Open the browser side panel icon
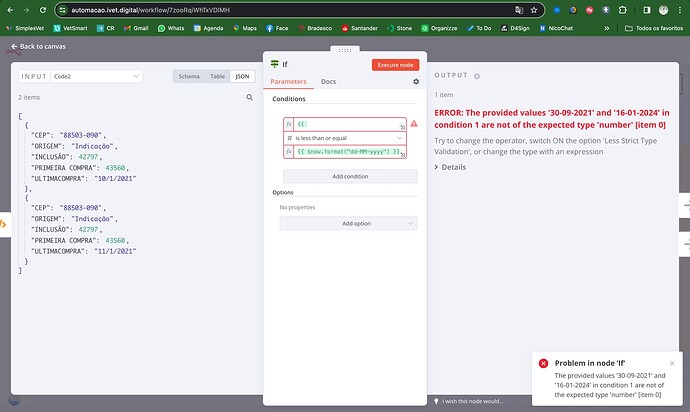The width and height of the screenshot is (690, 412). (647, 10)
